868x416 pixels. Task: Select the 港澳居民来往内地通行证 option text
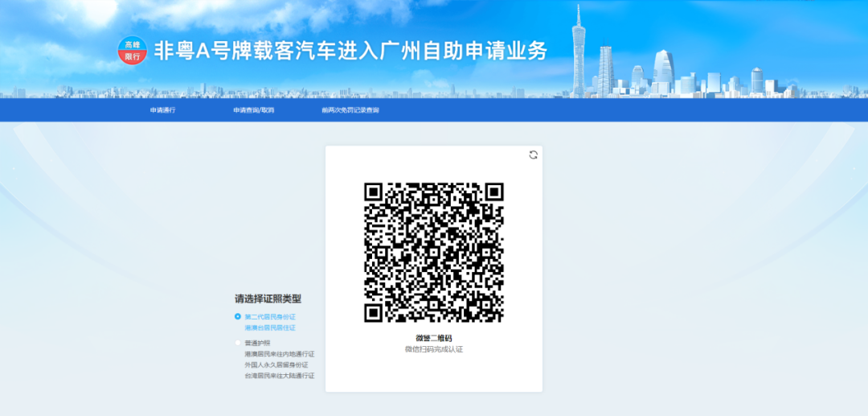tap(279, 354)
